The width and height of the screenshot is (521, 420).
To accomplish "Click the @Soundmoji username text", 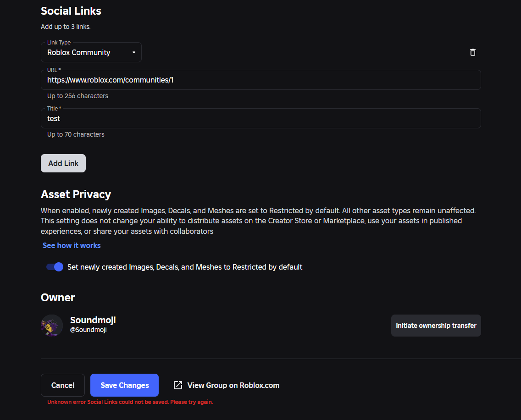I will [89, 330].
